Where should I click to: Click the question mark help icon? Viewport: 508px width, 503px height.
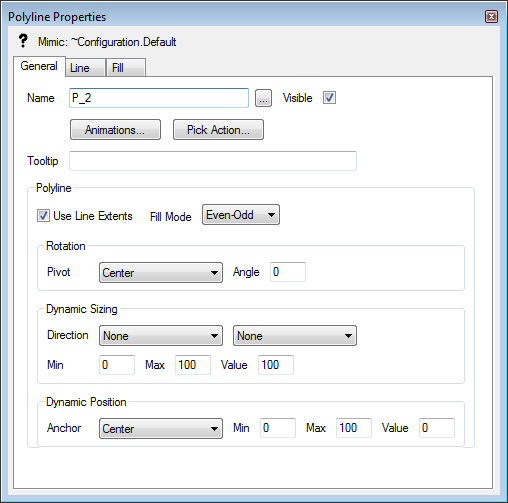click(23, 41)
